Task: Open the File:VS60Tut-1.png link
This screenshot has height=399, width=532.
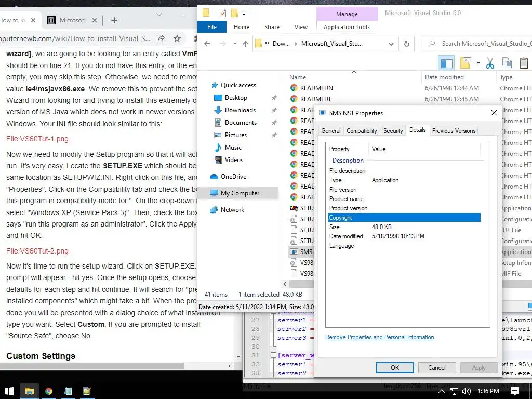Action: (x=37, y=139)
